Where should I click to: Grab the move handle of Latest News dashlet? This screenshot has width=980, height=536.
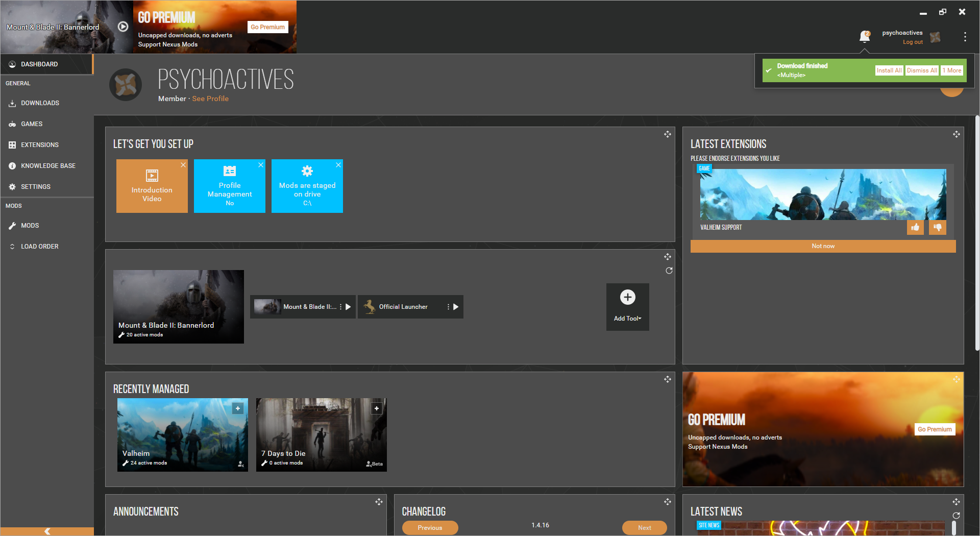click(957, 502)
